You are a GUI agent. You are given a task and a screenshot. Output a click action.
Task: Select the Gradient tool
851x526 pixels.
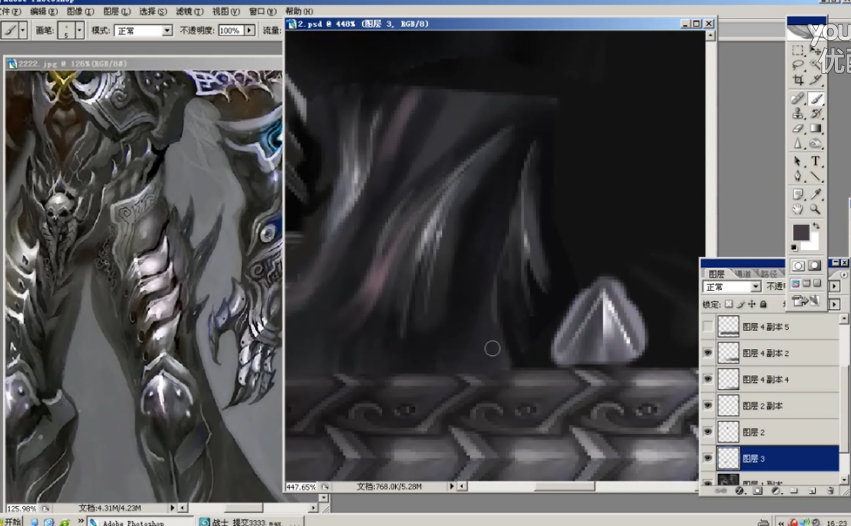[815, 129]
